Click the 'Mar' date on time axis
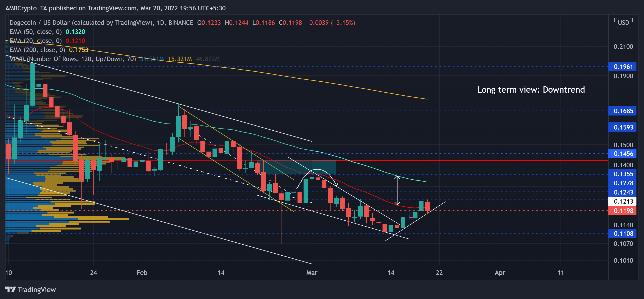Image resolution: width=644 pixels, height=299 pixels. 312,272
